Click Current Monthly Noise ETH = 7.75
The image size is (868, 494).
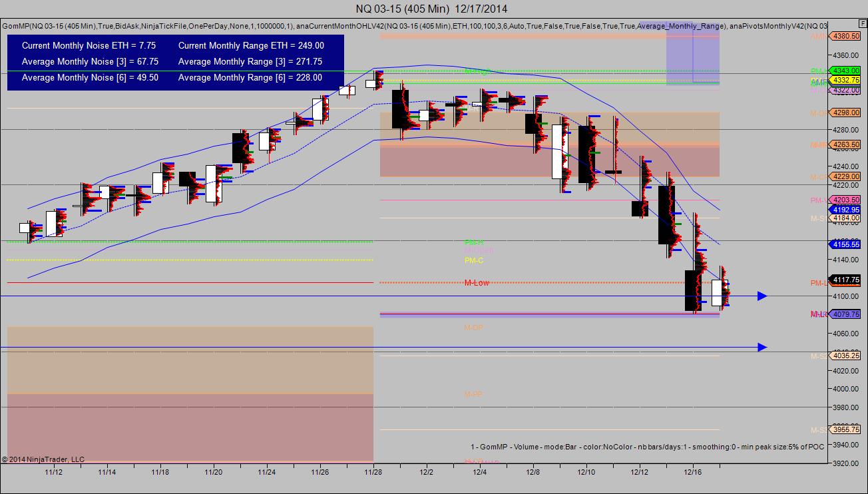(89, 46)
